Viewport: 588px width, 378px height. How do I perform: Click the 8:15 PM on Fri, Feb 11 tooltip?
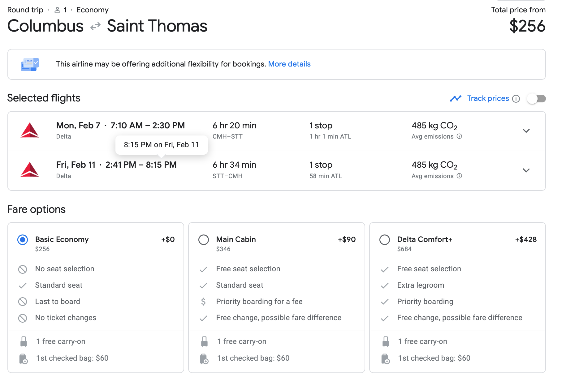click(162, 145)
